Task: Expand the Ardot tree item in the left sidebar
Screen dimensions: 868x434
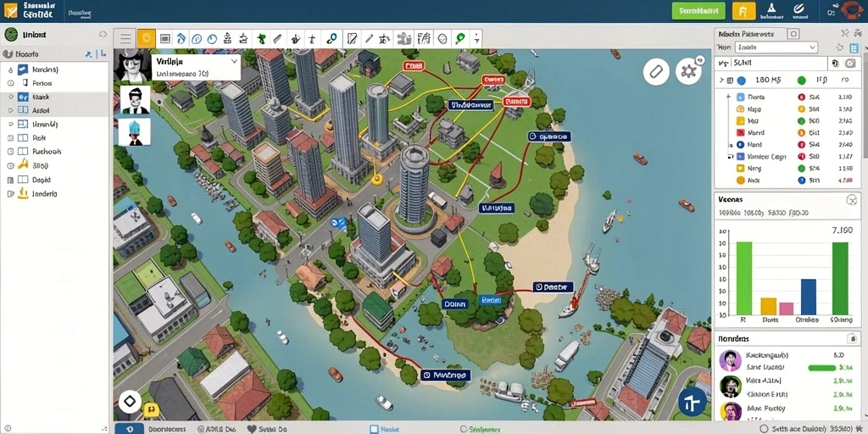Action: click(x=10, y=110)
